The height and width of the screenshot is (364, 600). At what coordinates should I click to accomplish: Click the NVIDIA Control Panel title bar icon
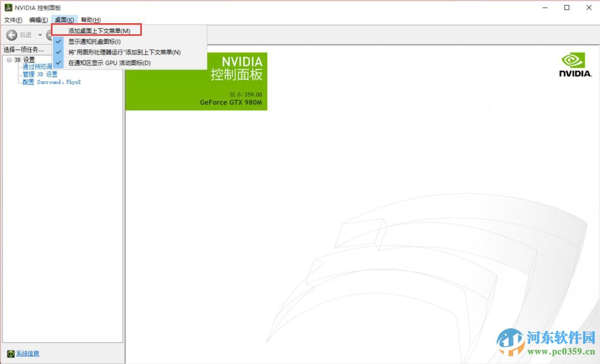8,7
